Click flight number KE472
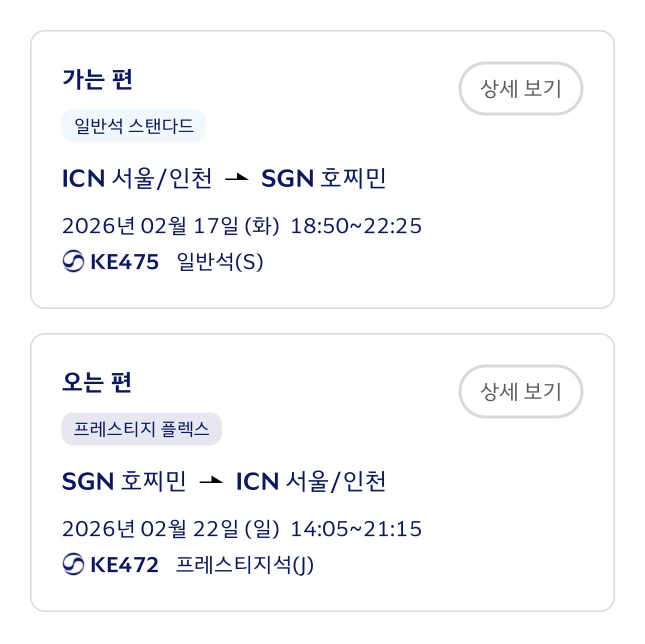Image resolution: width=645 pixels, height=644 pixels. pos(124,565)
